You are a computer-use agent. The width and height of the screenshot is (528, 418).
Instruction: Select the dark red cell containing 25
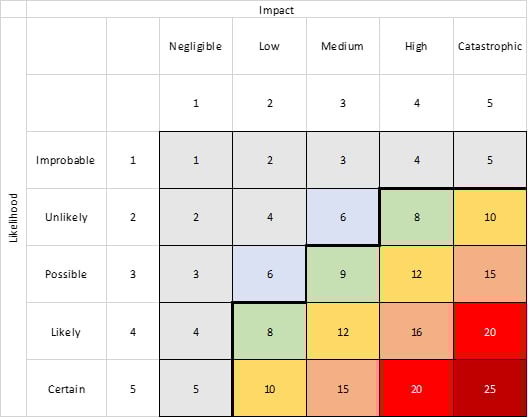(490, 388)
